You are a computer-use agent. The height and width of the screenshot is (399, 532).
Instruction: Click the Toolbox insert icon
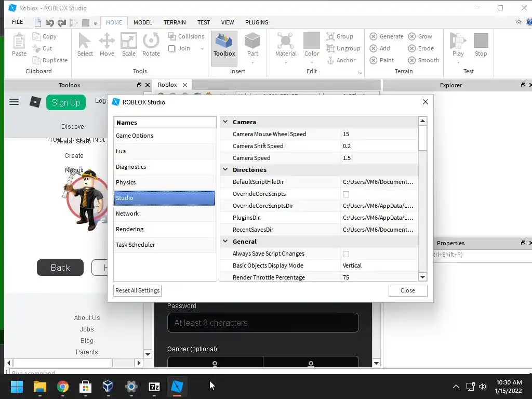click(224, 41)
